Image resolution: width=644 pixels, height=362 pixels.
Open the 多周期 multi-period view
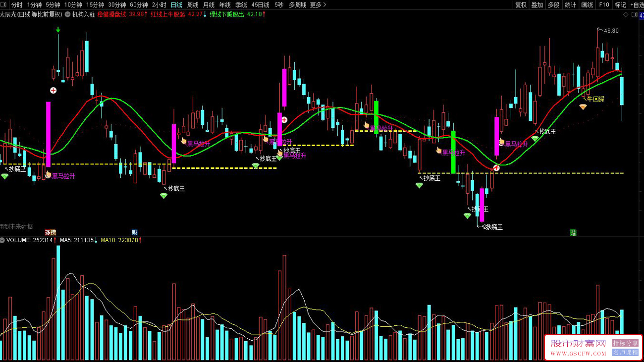pyautogui.click(x=298, y=5)
